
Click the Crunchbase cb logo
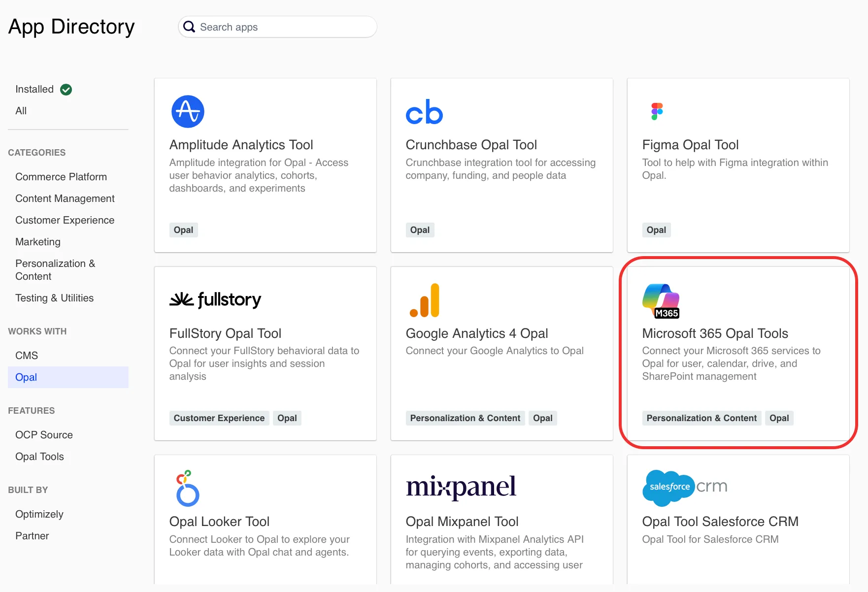pyautogui.click(x=424, y=112)
